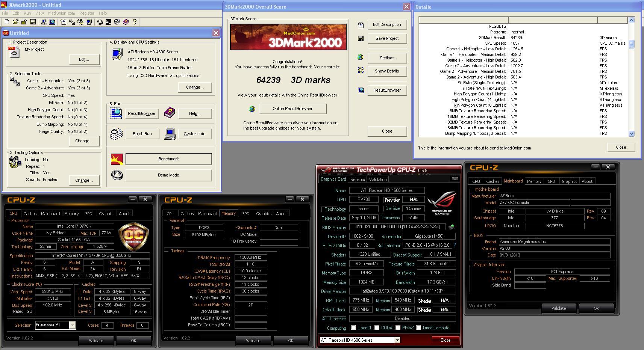
Task: Click the Online ResultBrowser button
Action: point(292,109)
